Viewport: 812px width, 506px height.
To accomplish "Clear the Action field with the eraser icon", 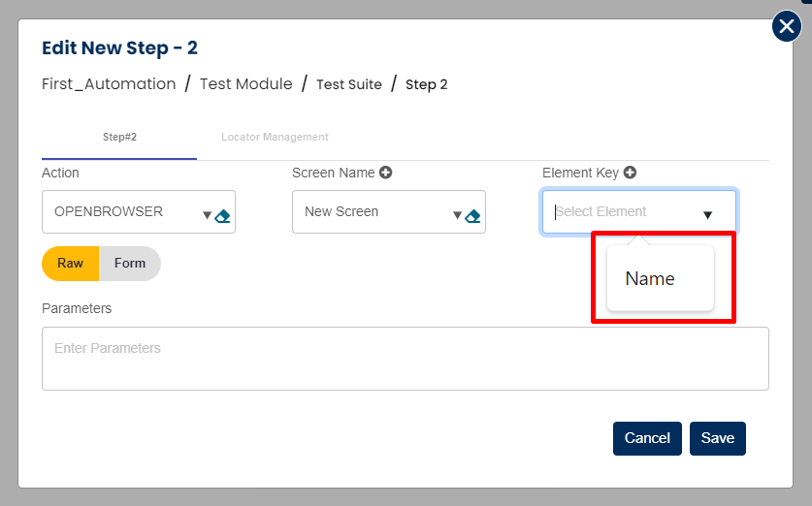I will point(222,216).
